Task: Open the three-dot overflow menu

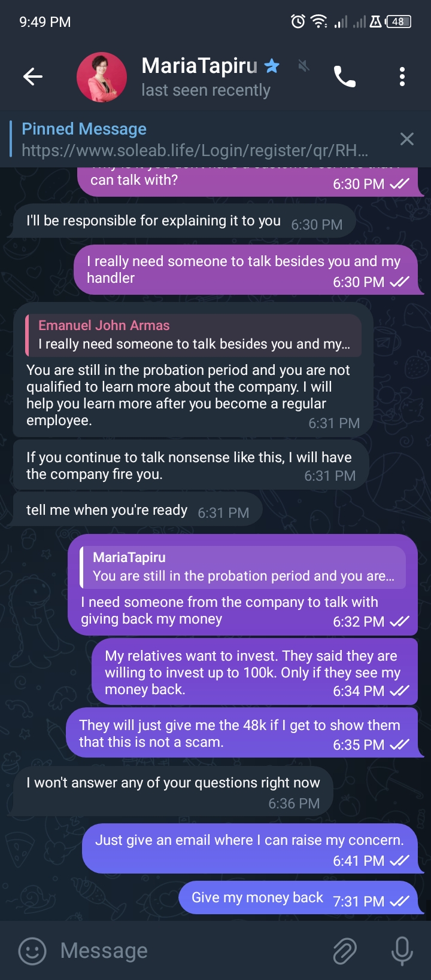Action: (402, 77)
